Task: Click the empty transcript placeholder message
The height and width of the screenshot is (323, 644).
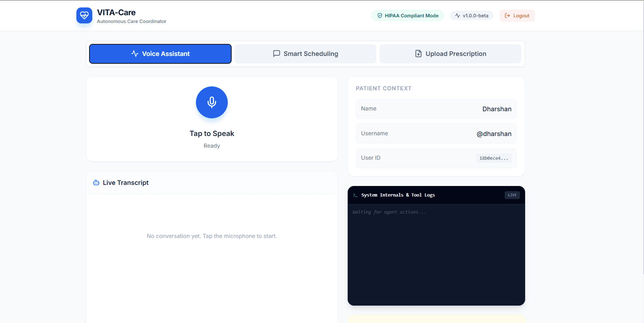Action: (211, 236)
